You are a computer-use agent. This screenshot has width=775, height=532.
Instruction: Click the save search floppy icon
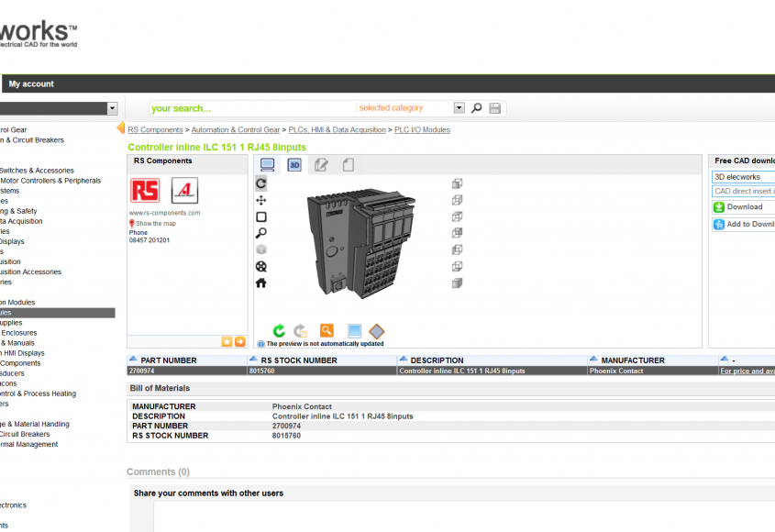click(494, 108)
